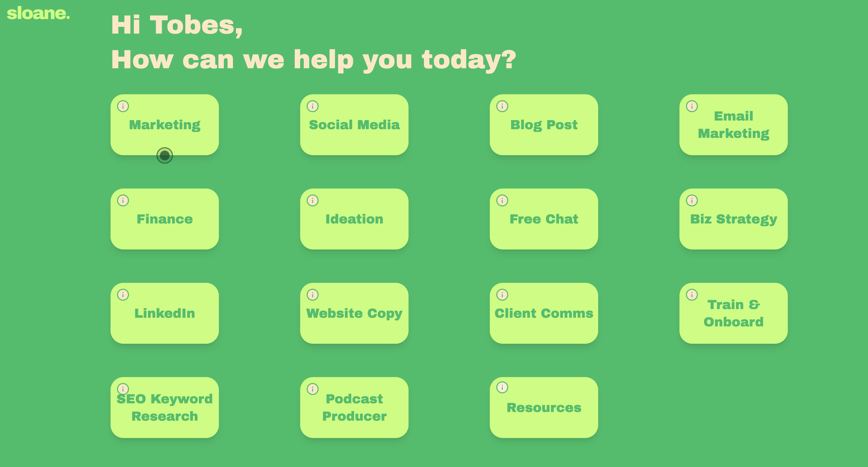View info tooltip on Marketing card

point(123,106)
